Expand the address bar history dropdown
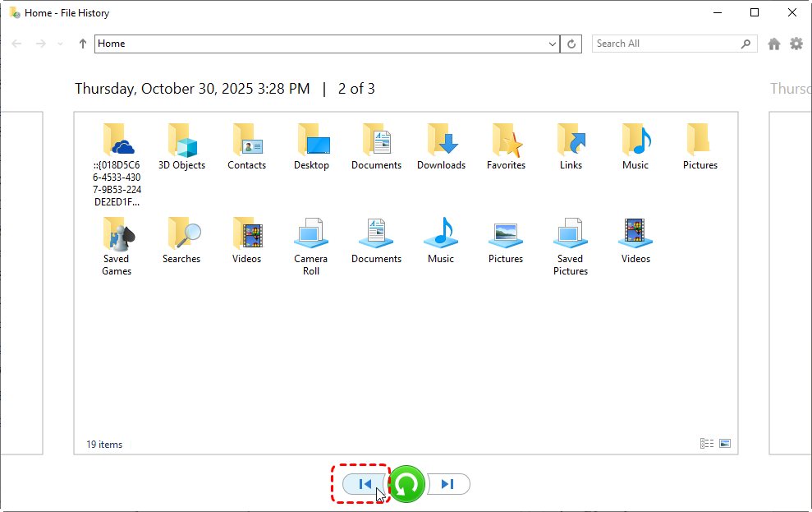This screenshot has height=512, width=812. (x=552, y=44)
